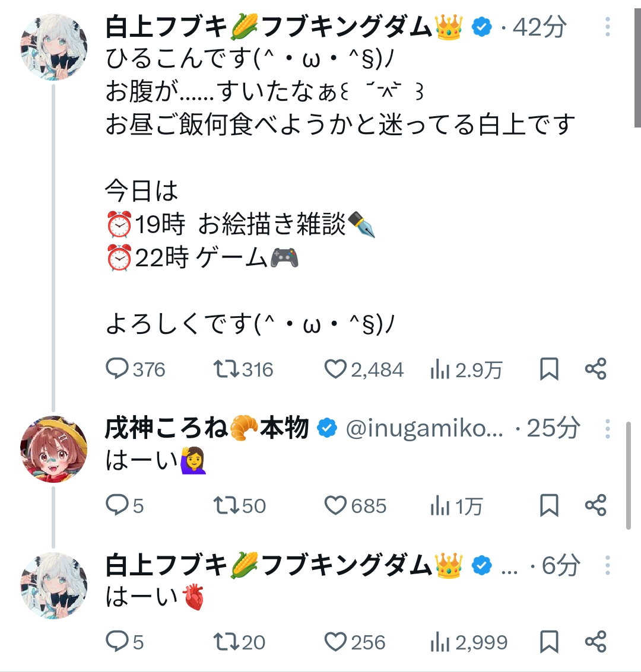Bookmark the top tweet by 白上フブキ
Screen dimensions: 641x672
coord(549,370)
